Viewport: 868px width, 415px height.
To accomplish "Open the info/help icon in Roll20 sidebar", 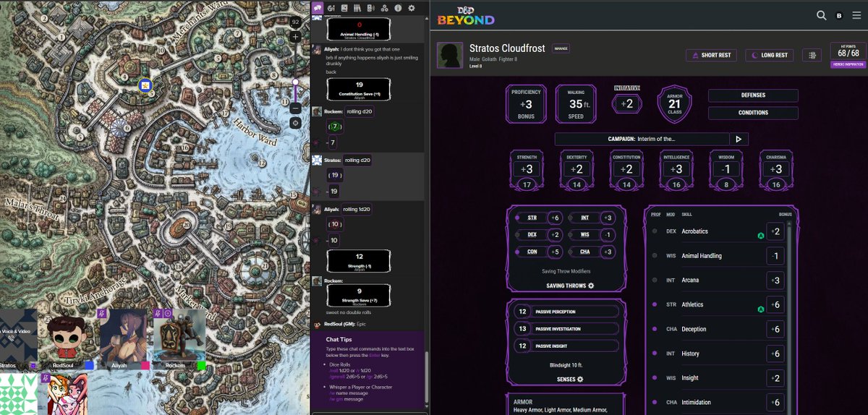I will click(398, 8).
